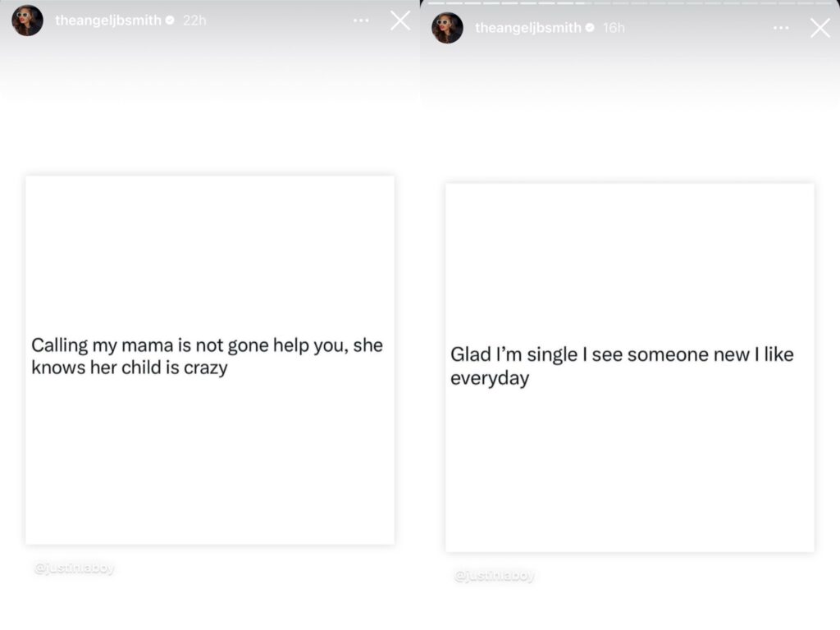The width and height of the screenshot is (840, 630).
Task: Tap the verified badge beside the 22h username
Action: point(170,21)
